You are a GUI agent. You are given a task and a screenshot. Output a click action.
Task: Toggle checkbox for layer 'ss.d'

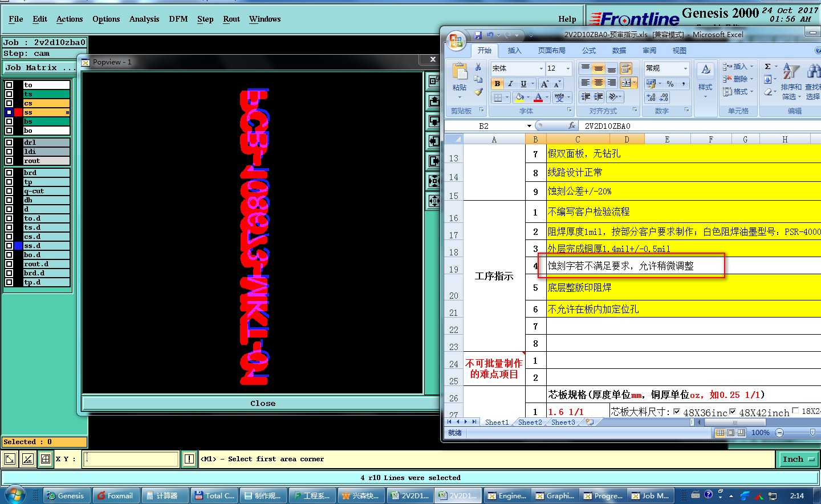click(x=9, y=246)
